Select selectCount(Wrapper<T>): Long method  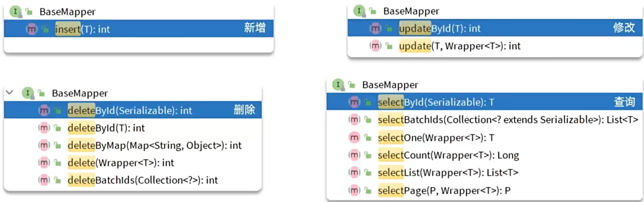[484, 155]
